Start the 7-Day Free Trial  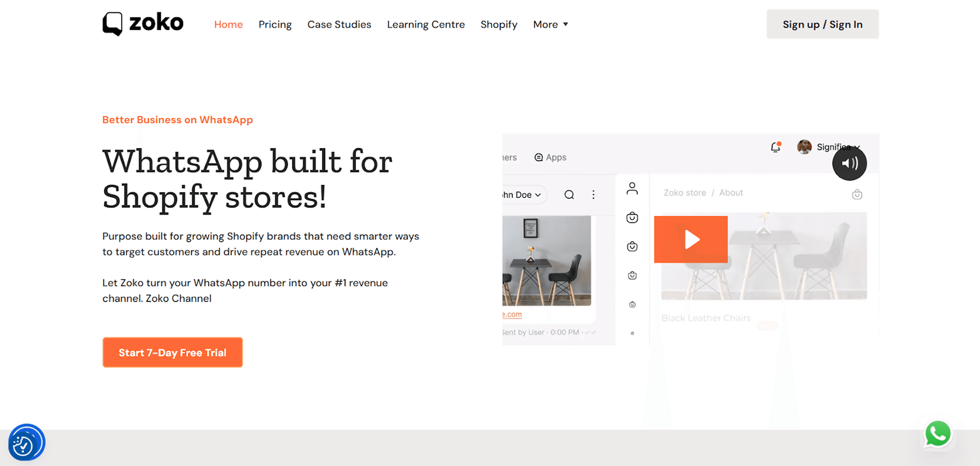[x=172, y=352]
